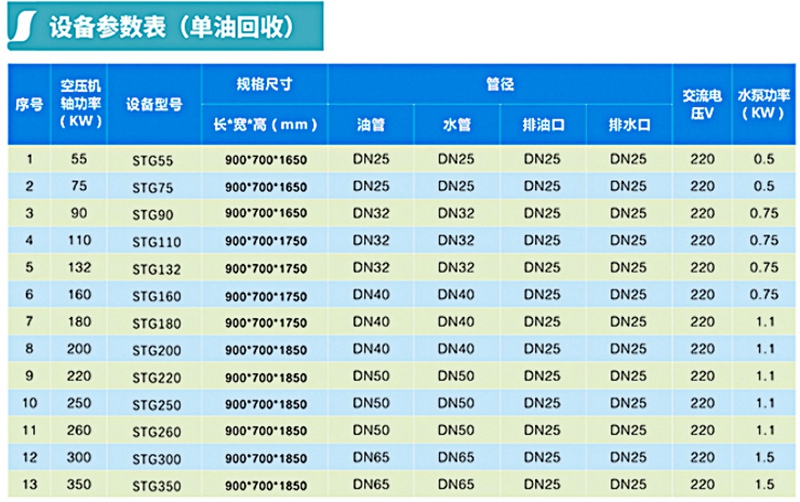The height and width of the screenshot is (502, 800).
Task: Click the 管径 group header
Action: (x=500, y=84)
